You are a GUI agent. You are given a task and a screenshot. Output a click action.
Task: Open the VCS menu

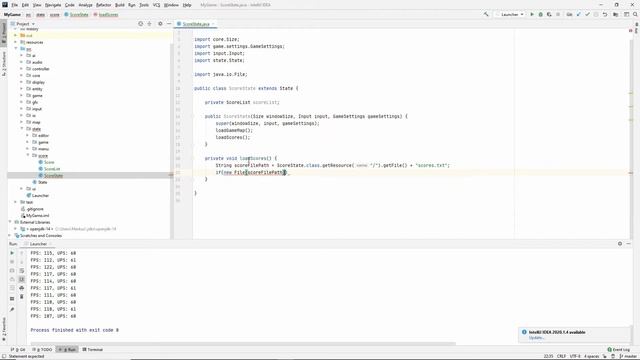coord(156,5)
